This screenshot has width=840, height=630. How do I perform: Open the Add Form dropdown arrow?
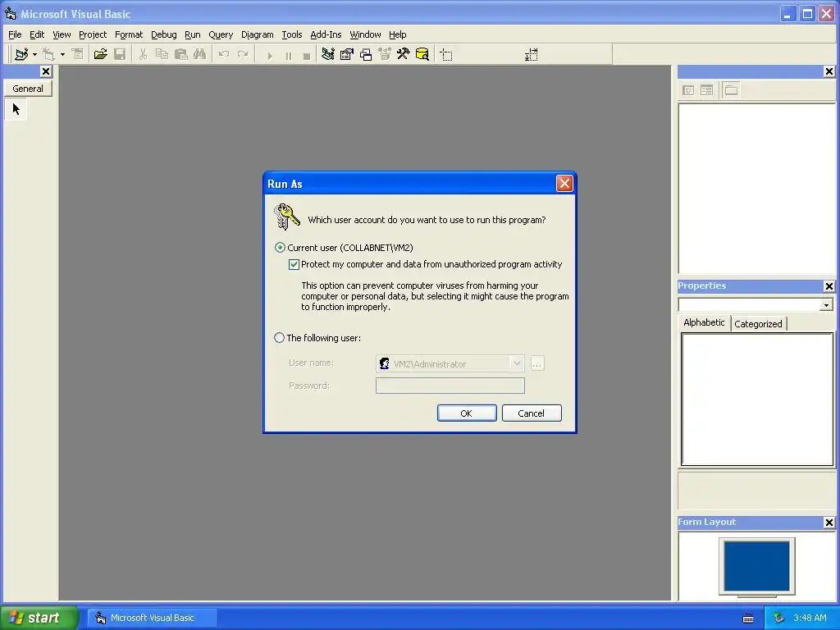point(62,54)
